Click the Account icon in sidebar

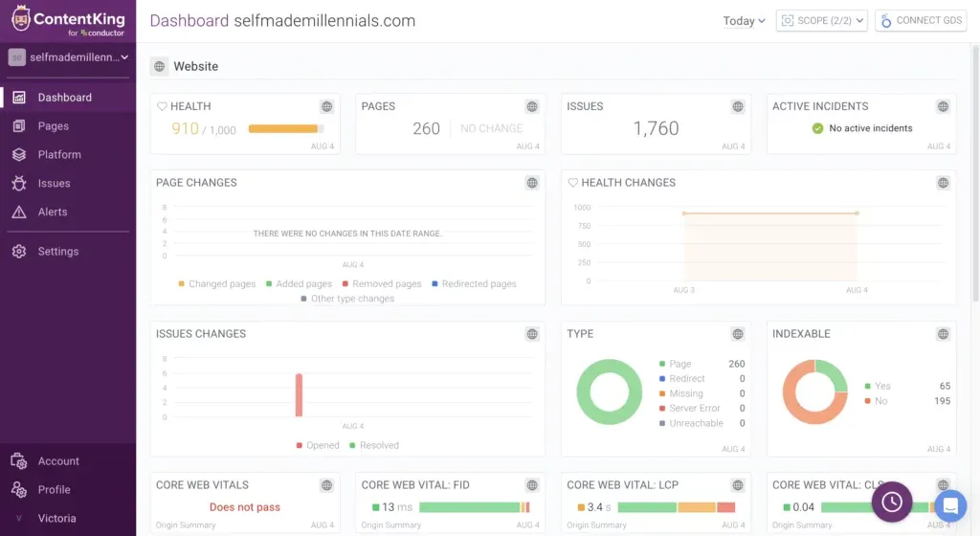click(19, 461)
